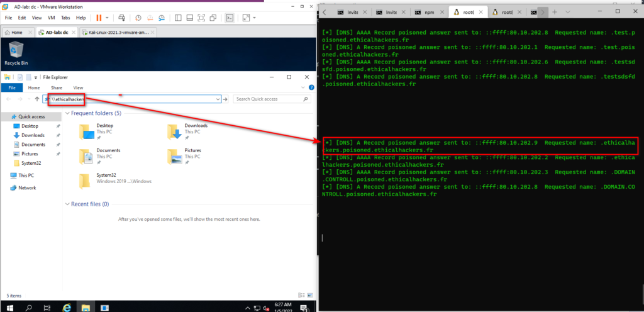This screenshot has height=312, width=644.
Task: Select Desktop in the navigation pane
Action: tap(30, 126)
